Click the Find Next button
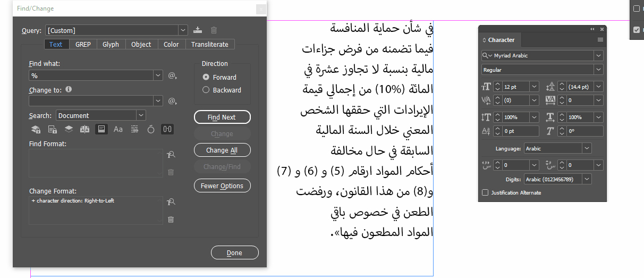 (x=222, y=117)
